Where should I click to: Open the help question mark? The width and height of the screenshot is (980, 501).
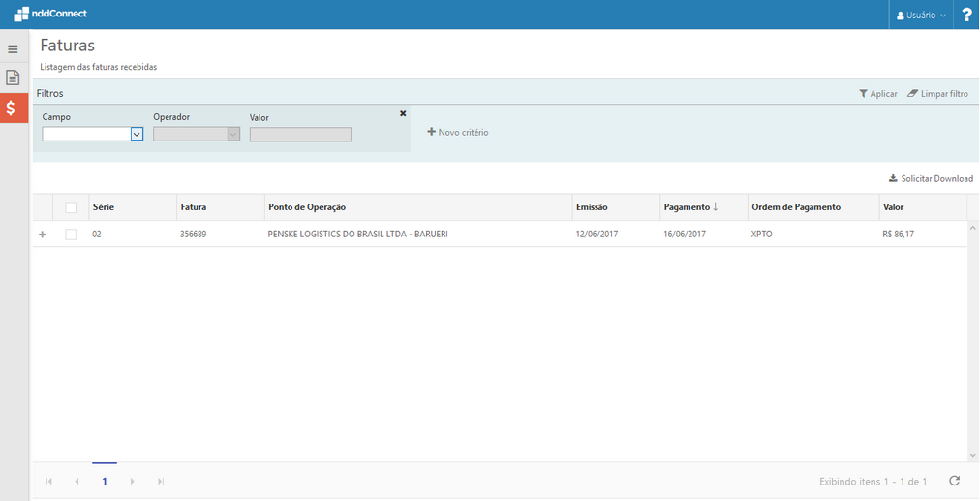[x=965, y=15]
